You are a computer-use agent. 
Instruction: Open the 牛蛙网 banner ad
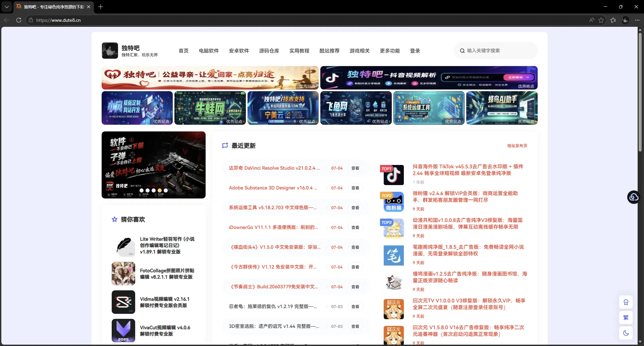(x=210, y=108)
